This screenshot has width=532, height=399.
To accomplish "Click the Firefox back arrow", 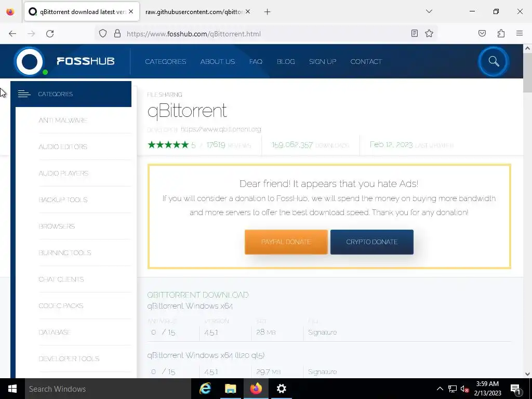I will coord(12,34).
